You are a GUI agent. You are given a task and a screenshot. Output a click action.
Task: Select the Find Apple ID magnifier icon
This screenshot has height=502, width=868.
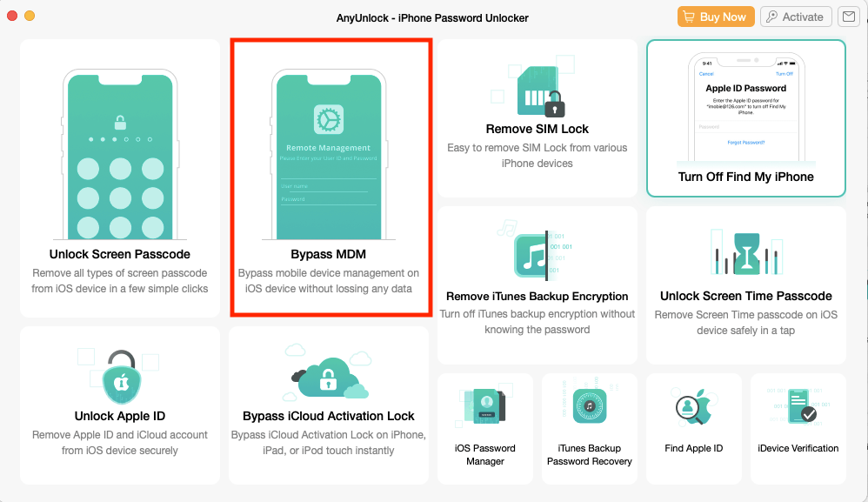tap(693, 405)
